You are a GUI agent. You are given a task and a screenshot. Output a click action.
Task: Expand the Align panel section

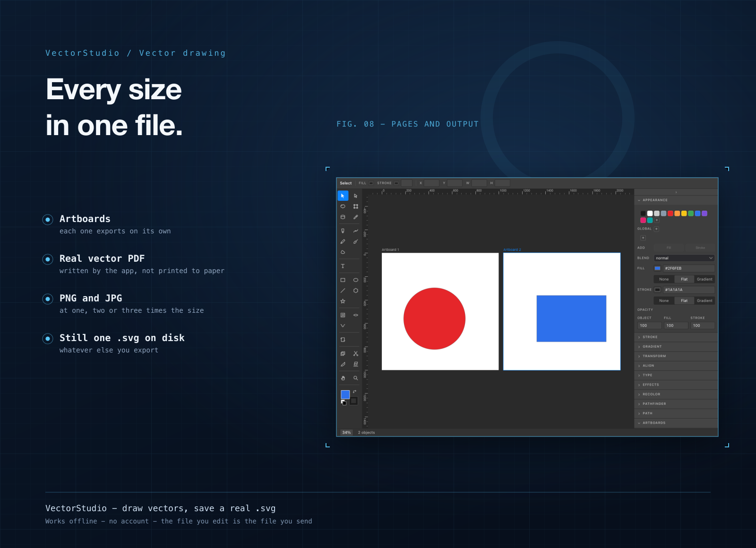point(676,366)
